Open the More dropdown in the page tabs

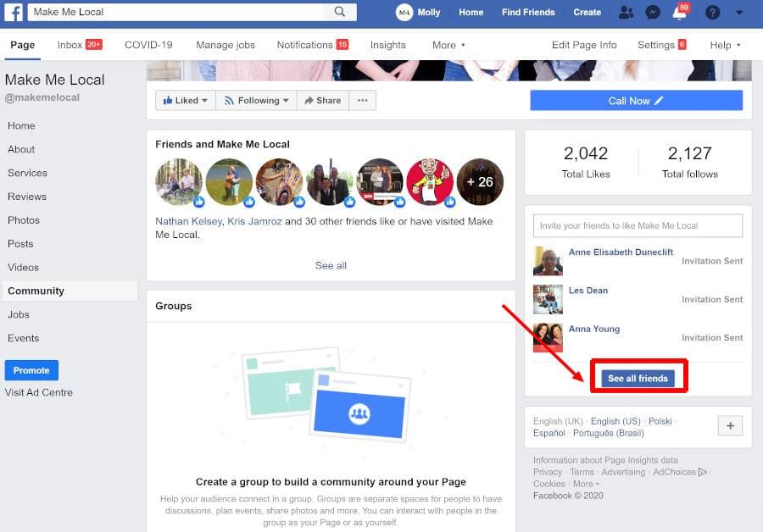448,45
